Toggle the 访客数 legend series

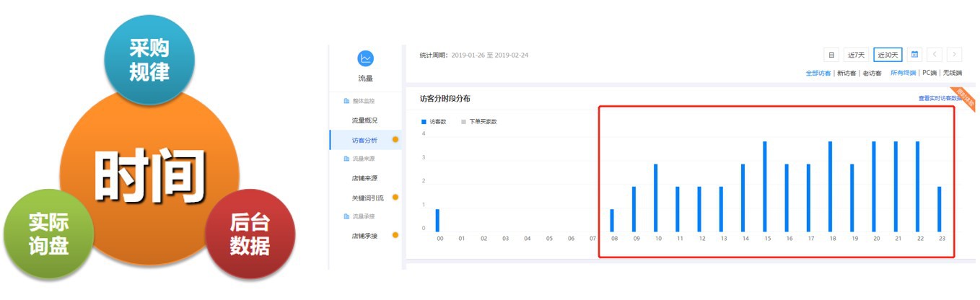pyautogui.click(x=434, y=122)
